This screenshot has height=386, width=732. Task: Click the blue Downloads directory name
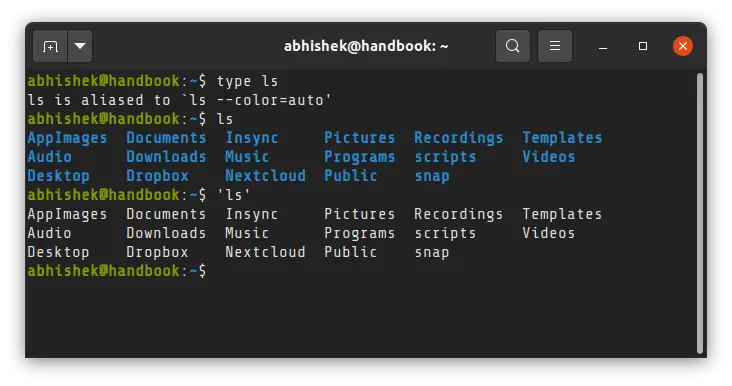pyautogui.click(x=166, y=157)
